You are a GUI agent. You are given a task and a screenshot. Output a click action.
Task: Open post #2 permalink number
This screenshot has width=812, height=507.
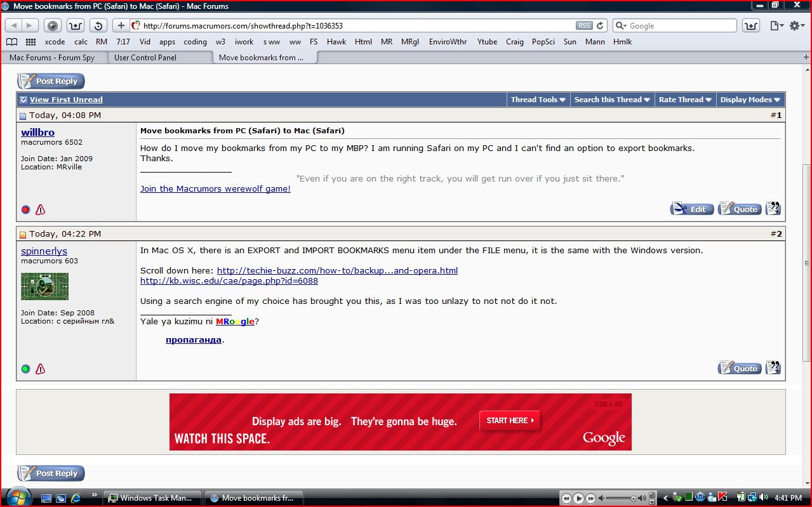(x=778, y=234)
